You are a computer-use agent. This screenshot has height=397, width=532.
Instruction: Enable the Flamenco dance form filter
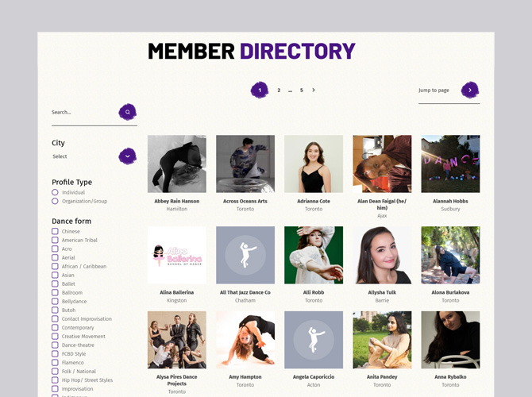click(x=55, y=362)
